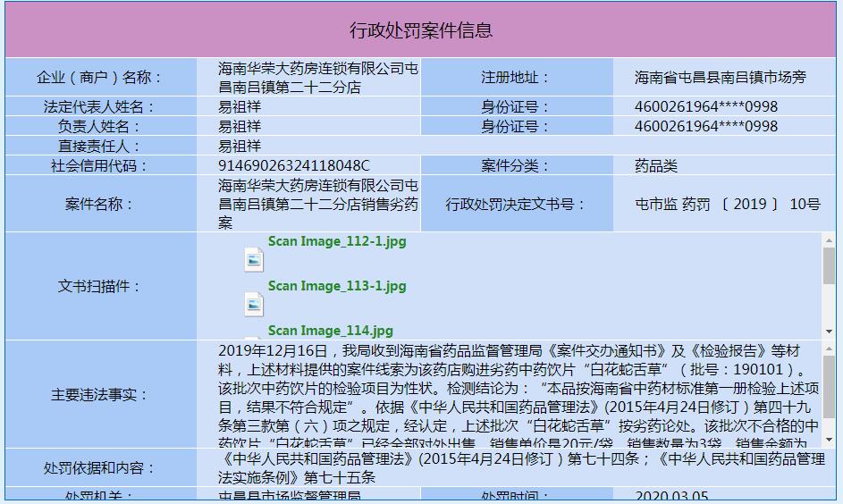Image resolution: width=843 pixels, height=504 pixels.
Task: Open the Scan Image_114.jpg link
Action: coord(331,331)
